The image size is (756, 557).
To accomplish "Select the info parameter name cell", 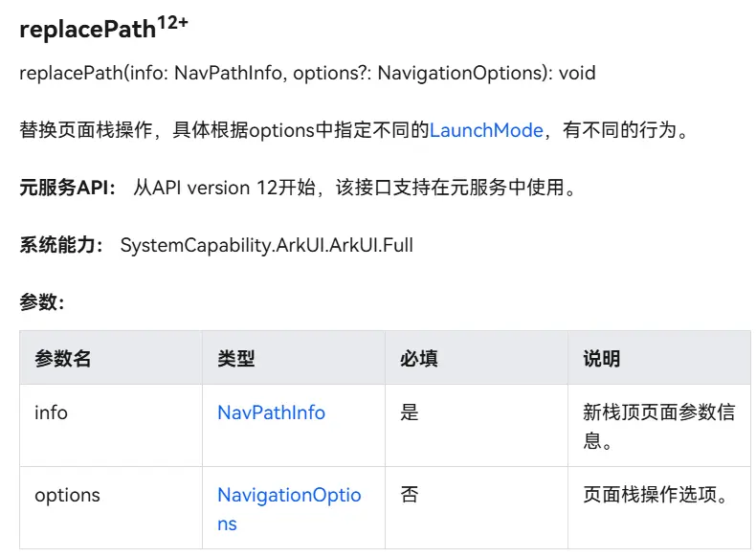I will tap(52, 412).
